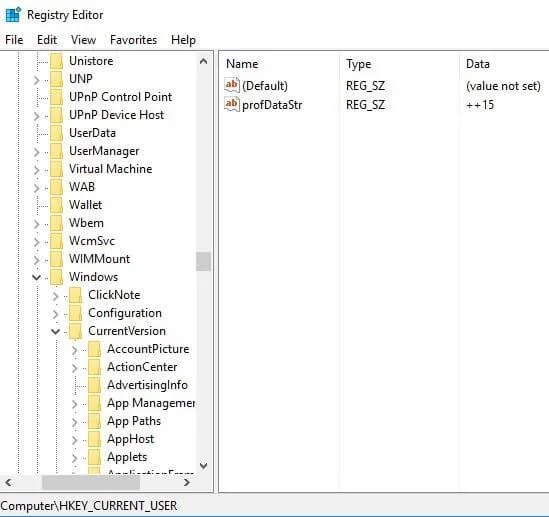The height and width of the screenshot is (517, 549).
Task: Expand the App Management key
Action: pos(74,404)
